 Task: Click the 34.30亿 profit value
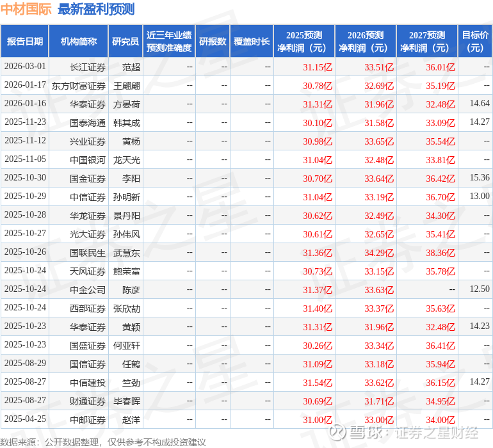tap(440, 216)
